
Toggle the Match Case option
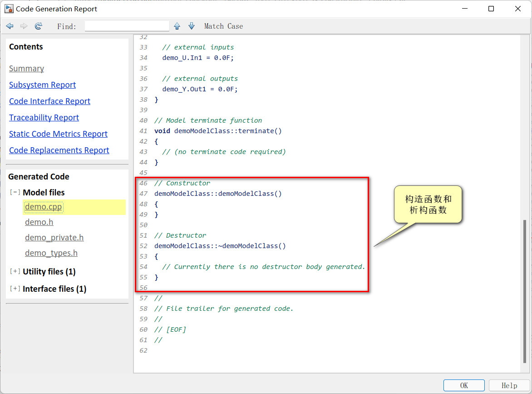[x=224, y=26]
